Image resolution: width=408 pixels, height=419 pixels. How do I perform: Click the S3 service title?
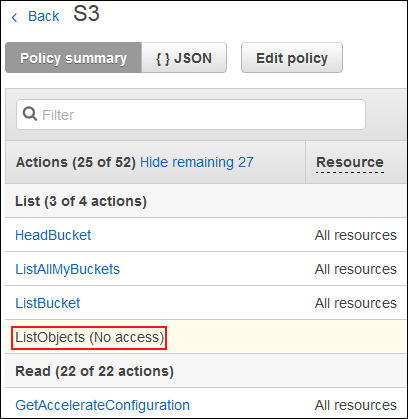point(86,14)
